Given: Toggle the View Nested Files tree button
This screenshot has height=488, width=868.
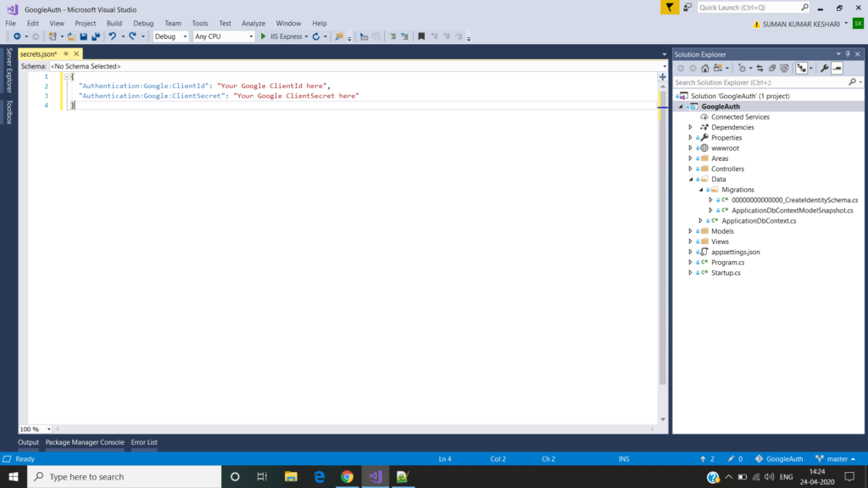Looking at the screenshot, I should click(x=802, y=68).
